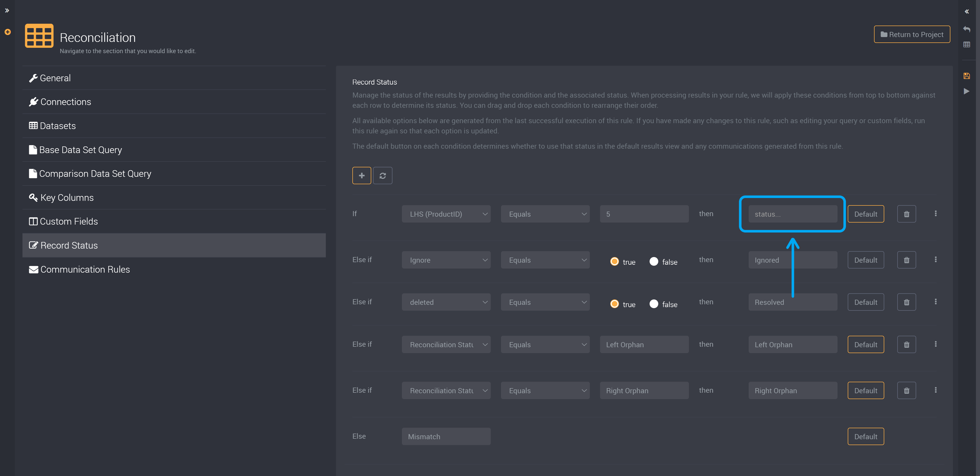This screenshot has width=980, height=476.
Task: Open more options for Ignored row
Action: pyautogui.click(x=936, y=260)
